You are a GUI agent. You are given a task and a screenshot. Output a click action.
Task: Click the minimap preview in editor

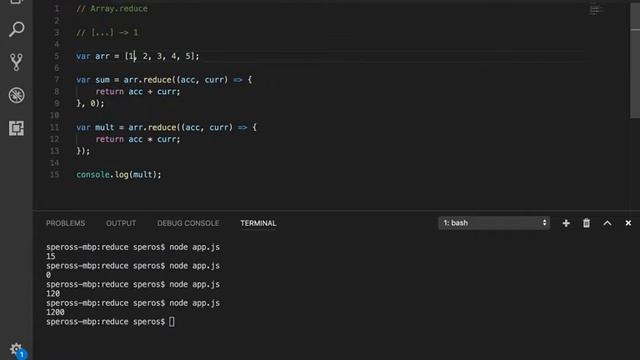coord(595,10)
